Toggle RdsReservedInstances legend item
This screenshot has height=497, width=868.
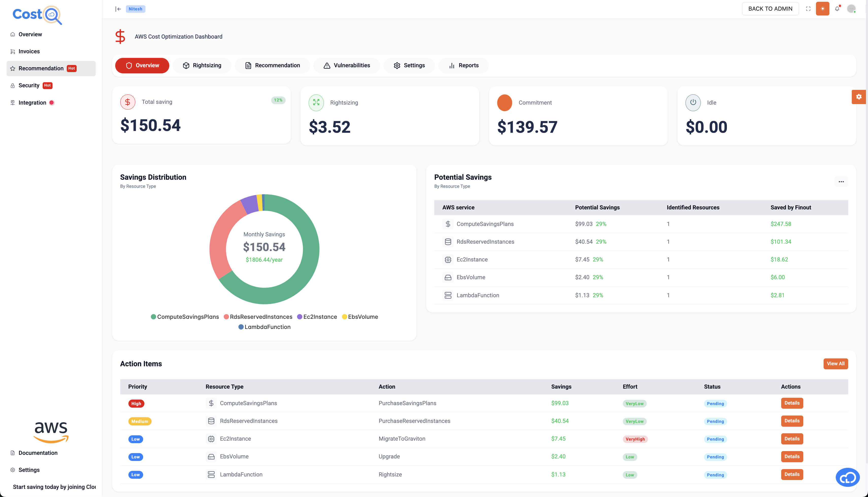tap(258, 317)
